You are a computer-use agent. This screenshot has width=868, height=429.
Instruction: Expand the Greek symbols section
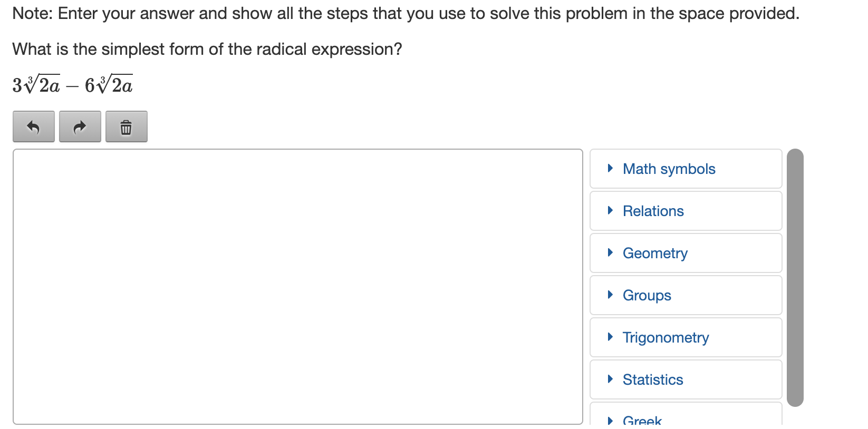click(686, 415)
